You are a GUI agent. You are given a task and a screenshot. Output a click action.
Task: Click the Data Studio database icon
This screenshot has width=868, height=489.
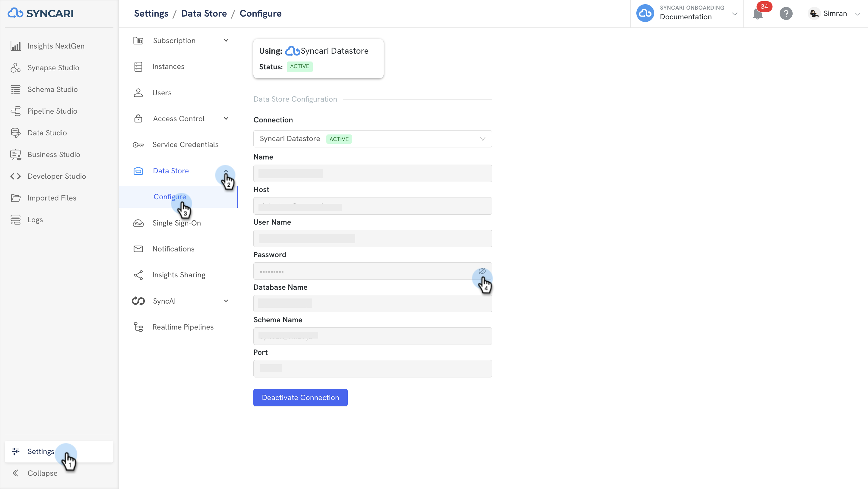tap(15, 133)
